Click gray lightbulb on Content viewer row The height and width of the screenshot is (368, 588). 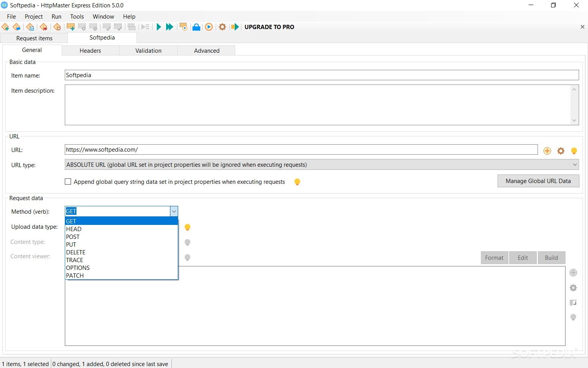click(x=187, y=257)
